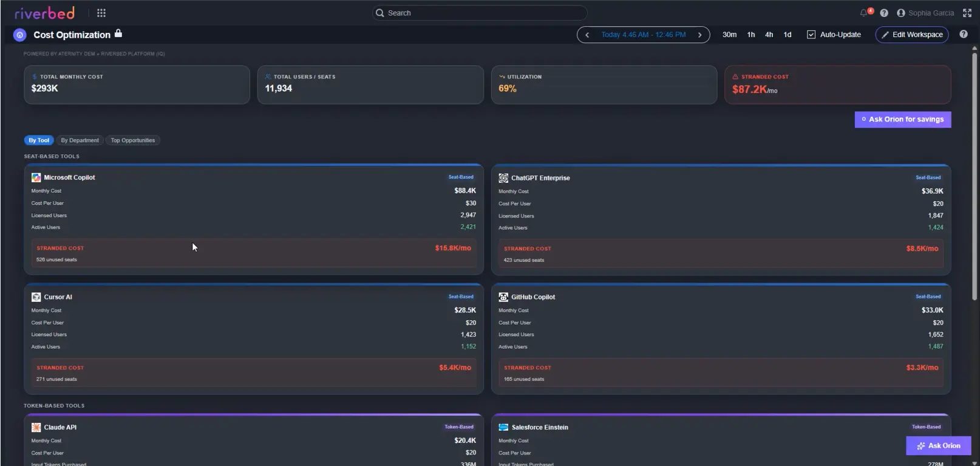Click the Edit Workspace button

pos(912,35)
